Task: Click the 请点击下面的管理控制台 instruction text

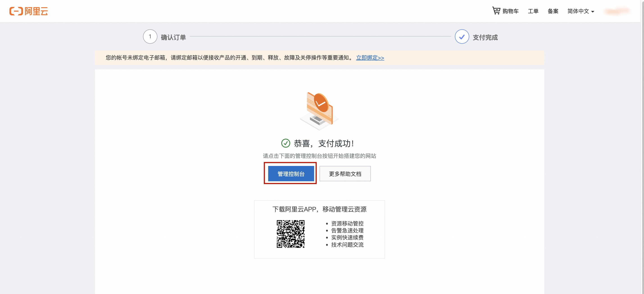Action: click(319, 156)
